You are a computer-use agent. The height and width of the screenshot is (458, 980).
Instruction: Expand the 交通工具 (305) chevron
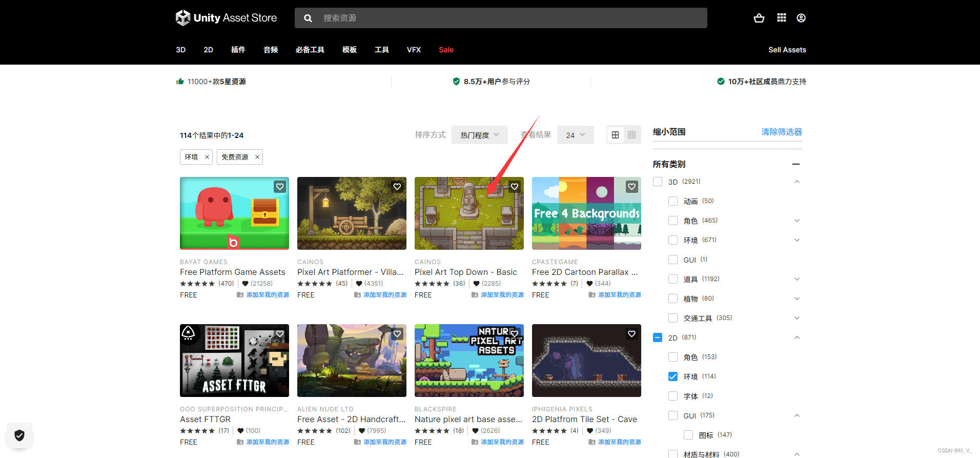click(797, 318)
